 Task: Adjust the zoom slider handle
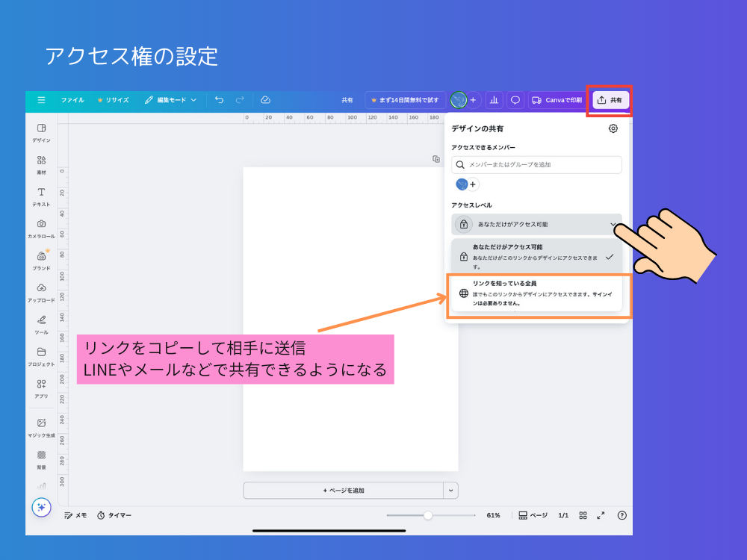428,515
